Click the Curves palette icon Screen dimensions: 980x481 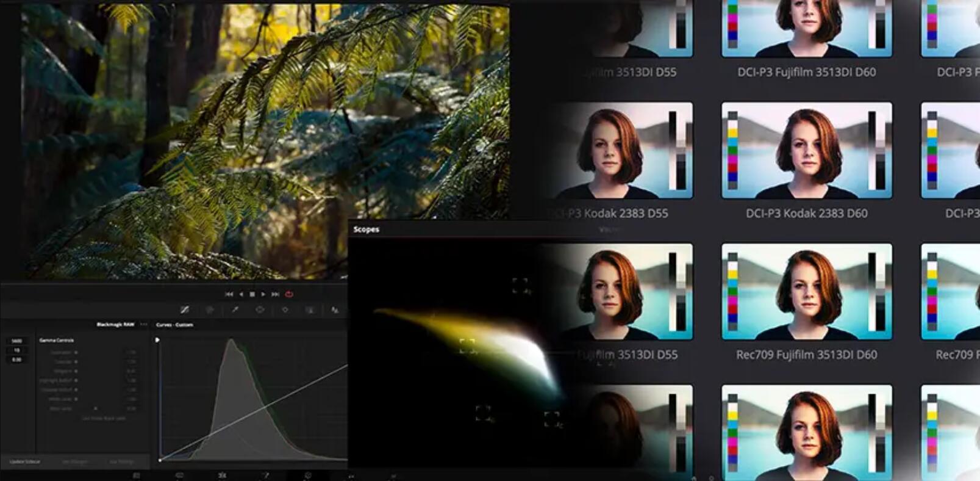pos(184,310)
